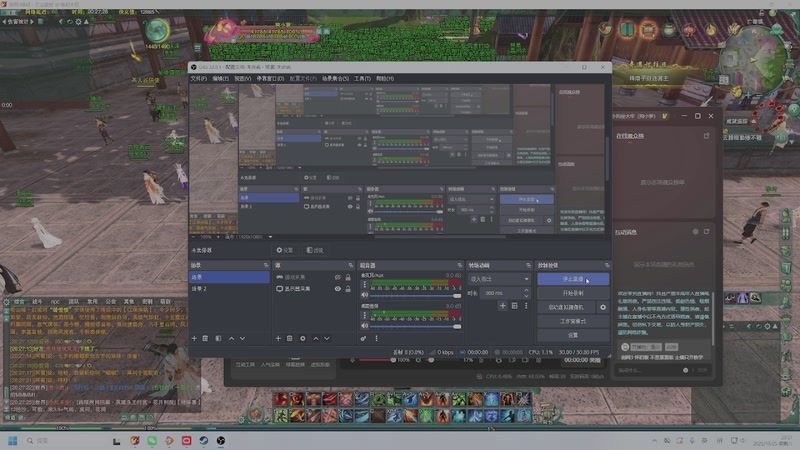The width and height of the screenshot is (800, 450).
Task: Open preview zoom dropdown below canvas
Action: [x=270, y=237]
